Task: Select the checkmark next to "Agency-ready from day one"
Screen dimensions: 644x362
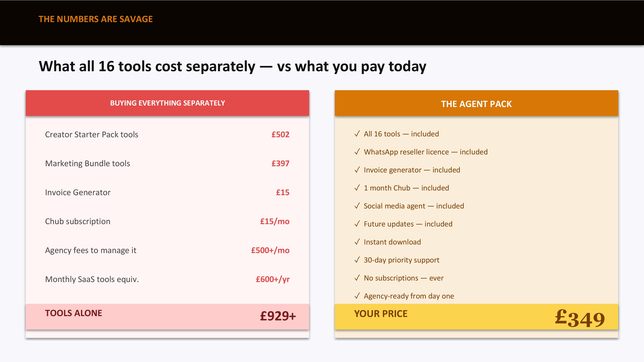Action: coord(357,296)
